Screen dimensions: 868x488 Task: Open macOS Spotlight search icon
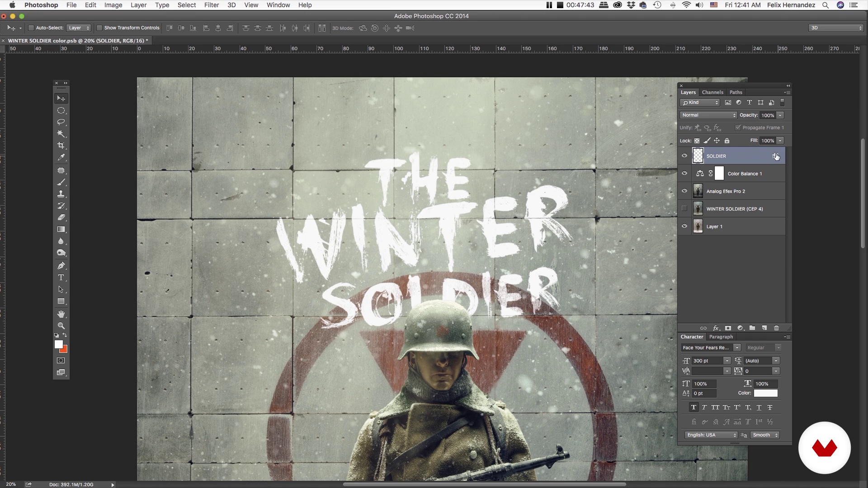click(x=825, y=5)
